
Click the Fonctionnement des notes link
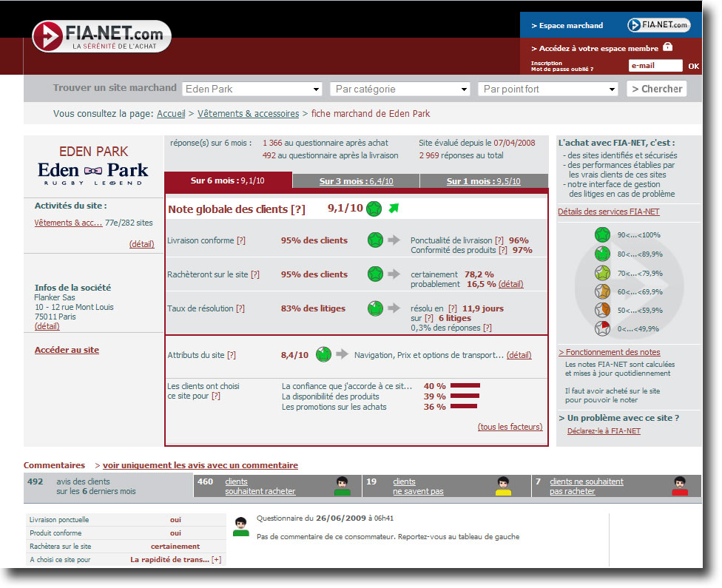610,352
